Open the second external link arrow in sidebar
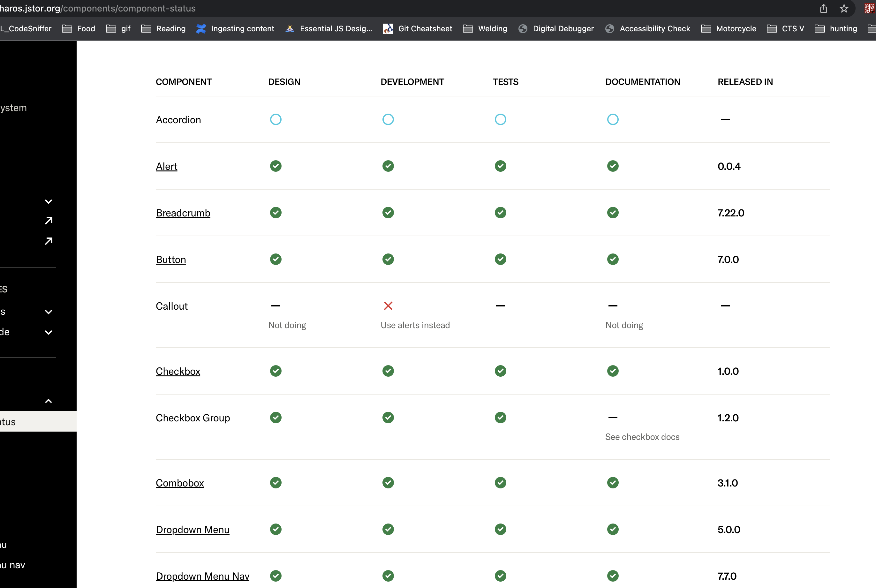Screen dimensions: 876x588 tap(49, 241)
